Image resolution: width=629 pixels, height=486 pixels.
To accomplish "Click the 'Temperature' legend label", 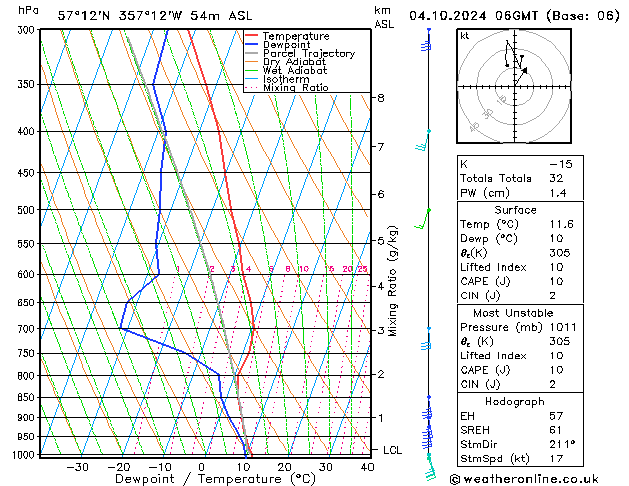I will click(296, 36).
